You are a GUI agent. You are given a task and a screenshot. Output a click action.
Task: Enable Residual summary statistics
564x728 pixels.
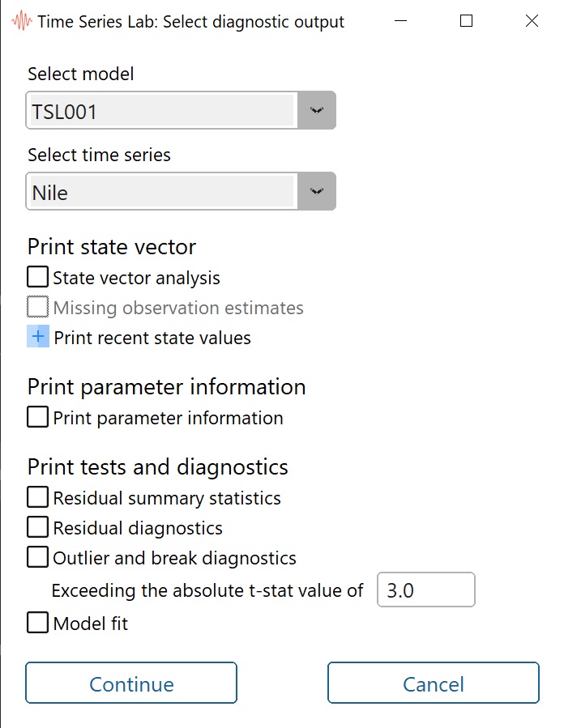tap(38, 497)
